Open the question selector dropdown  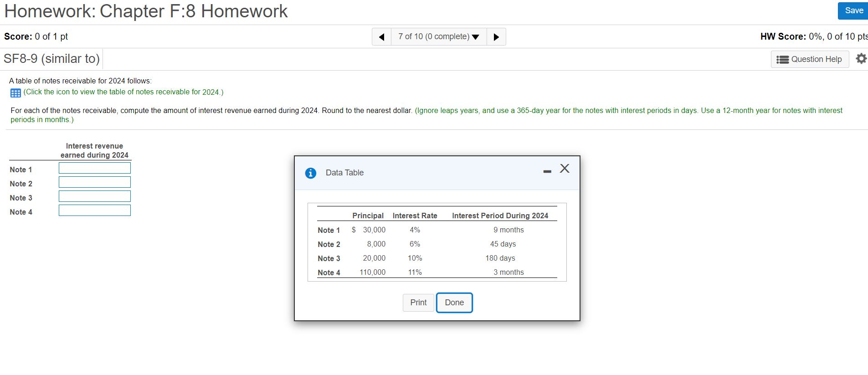439,37
